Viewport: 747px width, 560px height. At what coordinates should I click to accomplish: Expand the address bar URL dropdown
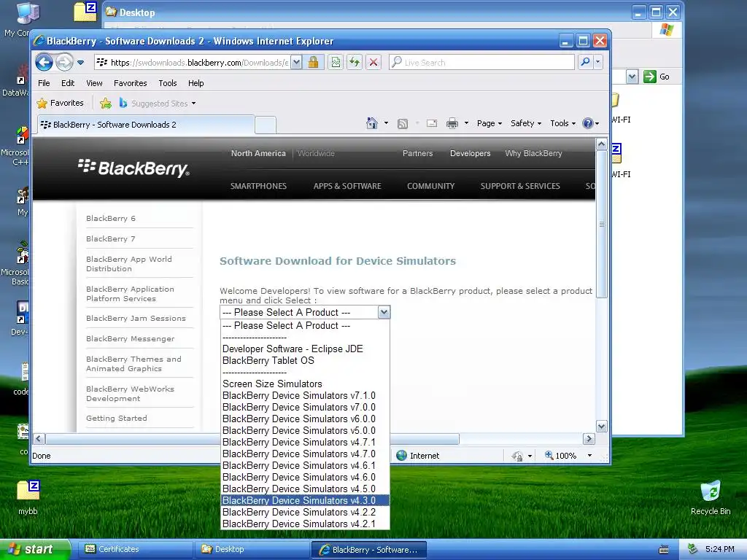296,63
